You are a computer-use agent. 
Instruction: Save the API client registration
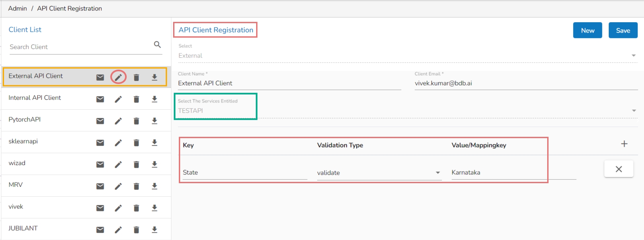click(x=623, y=30)
